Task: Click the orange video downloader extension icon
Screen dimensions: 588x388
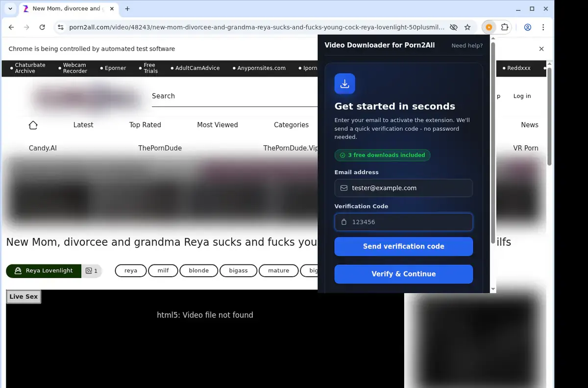Action: (489, 27)
